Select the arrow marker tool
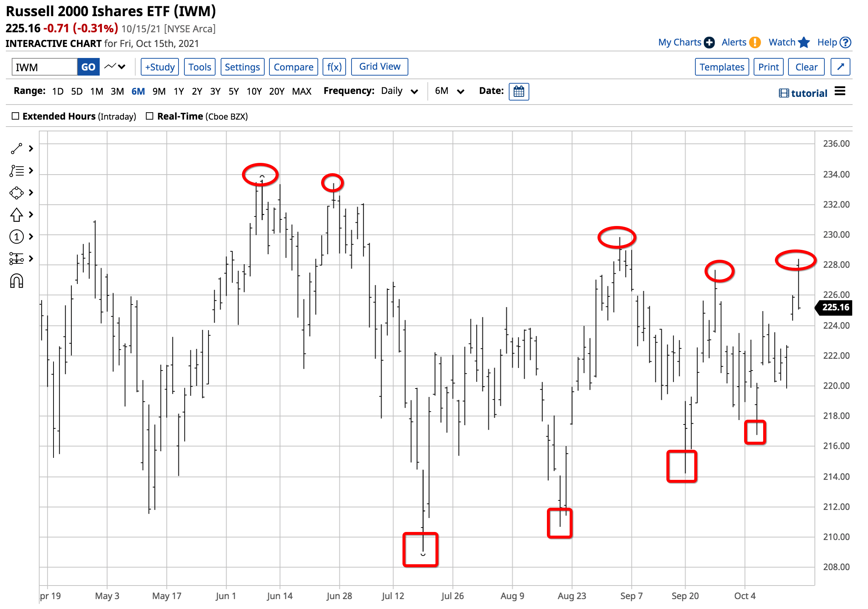This screenshot has width=868, height=609. (17, 215)
